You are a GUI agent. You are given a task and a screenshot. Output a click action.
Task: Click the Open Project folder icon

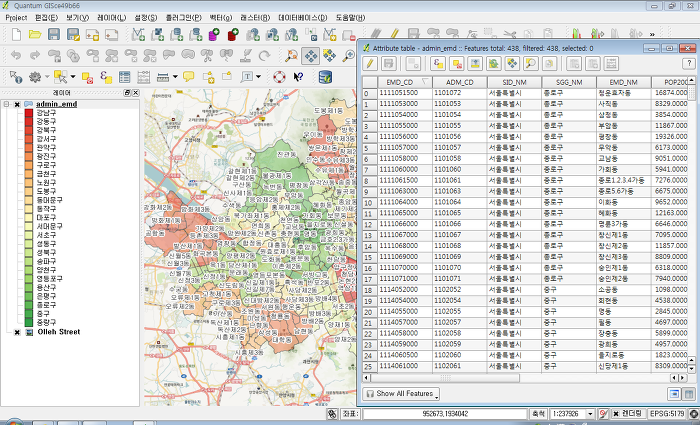33,34
